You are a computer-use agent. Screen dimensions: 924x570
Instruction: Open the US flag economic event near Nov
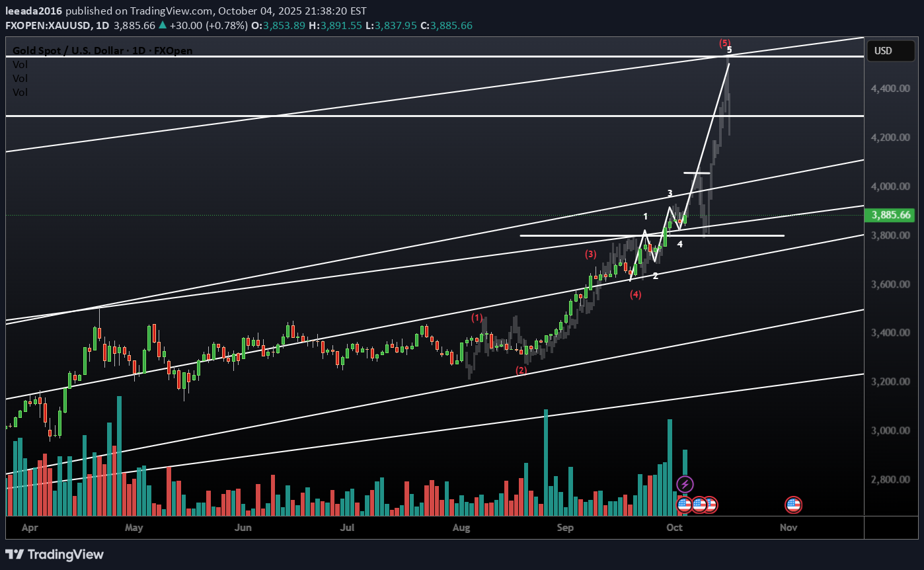coord(793,505)
